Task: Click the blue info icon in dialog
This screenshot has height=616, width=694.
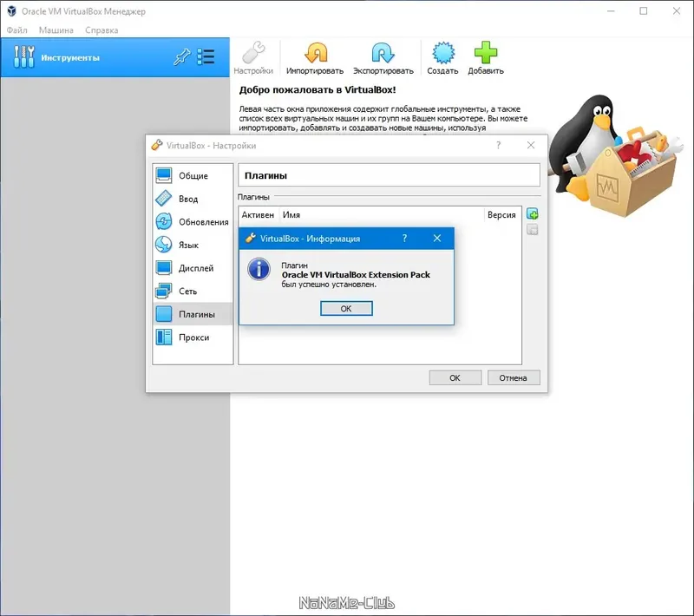Action: (259, 269)
